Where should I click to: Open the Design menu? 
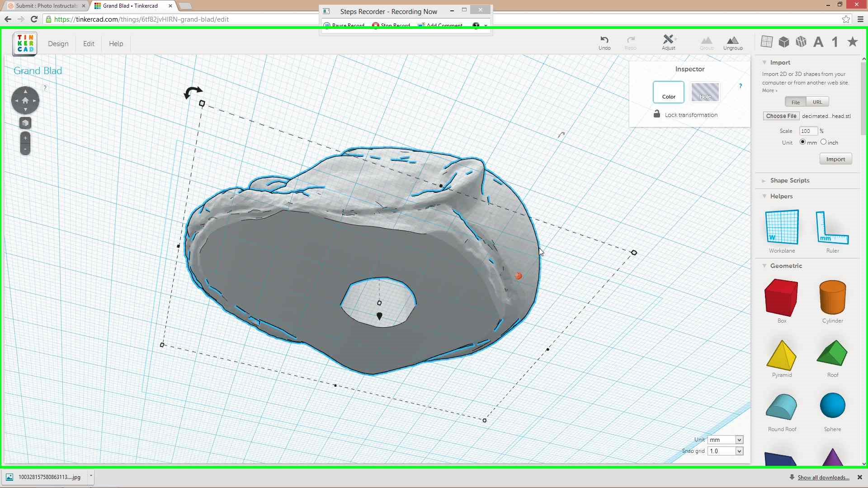coord(58,44)
